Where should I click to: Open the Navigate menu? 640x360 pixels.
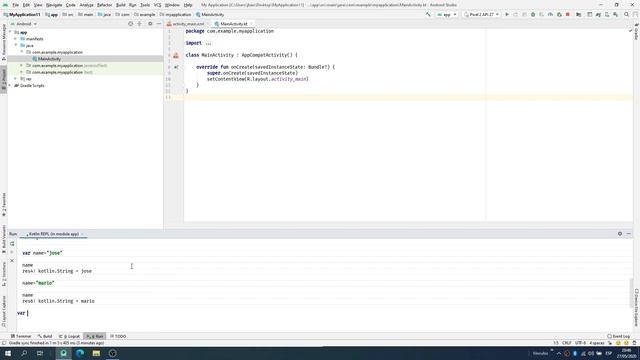[54, 5]
